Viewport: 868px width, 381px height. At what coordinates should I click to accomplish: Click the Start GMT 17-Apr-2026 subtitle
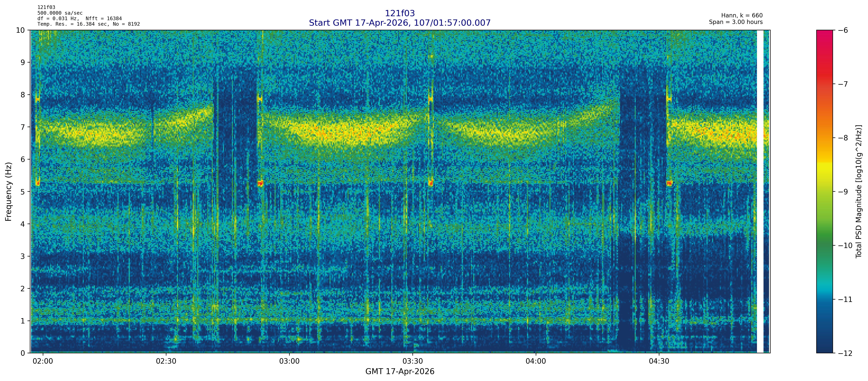tap(400, 23)
